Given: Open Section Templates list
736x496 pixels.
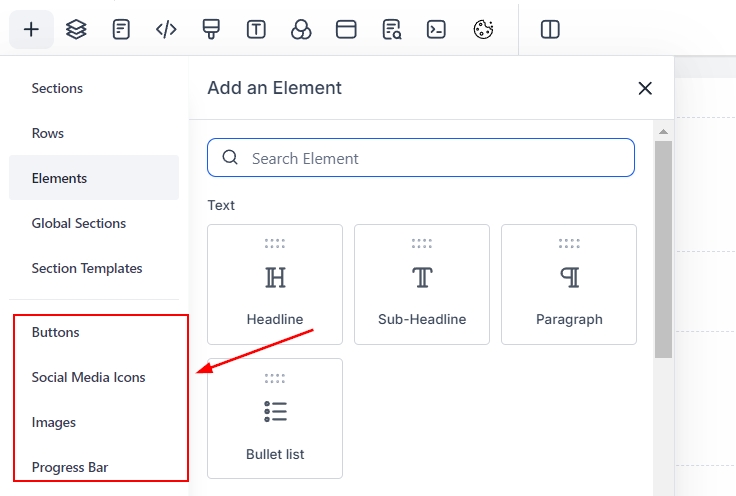Looking at the screenshot, I should [87, 268].
